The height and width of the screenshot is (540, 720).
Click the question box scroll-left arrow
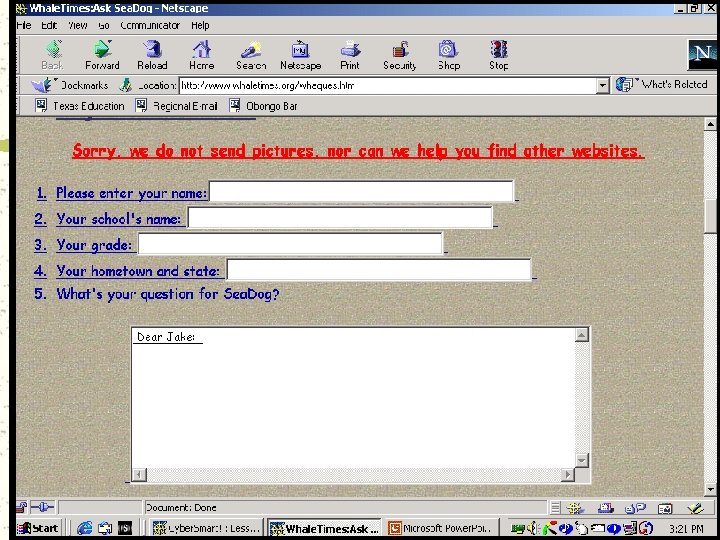140,475
